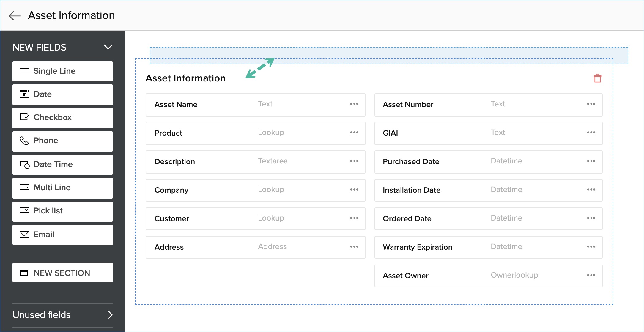Choose the Checkbox field type
644x332 pixels.
pyautogui.click(x=63, y=117)
